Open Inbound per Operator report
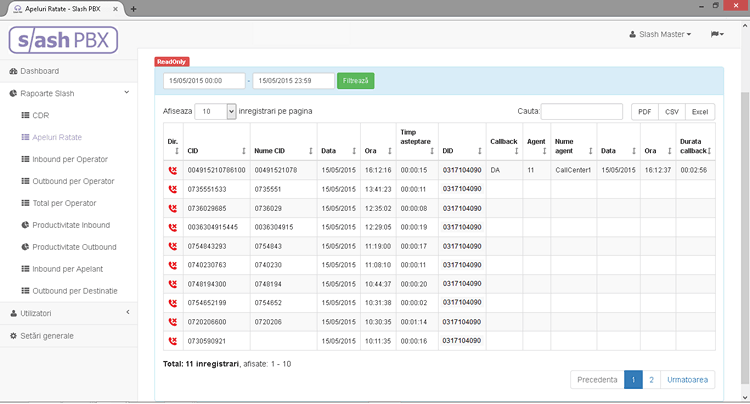The width and height of the screenshot is (750, 404). click(x=70, y=159)
